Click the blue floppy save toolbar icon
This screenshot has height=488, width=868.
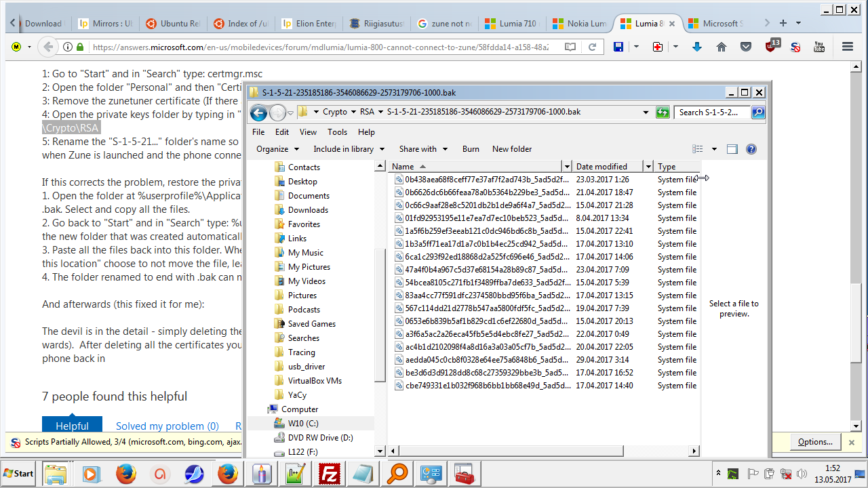click(618, 47)
